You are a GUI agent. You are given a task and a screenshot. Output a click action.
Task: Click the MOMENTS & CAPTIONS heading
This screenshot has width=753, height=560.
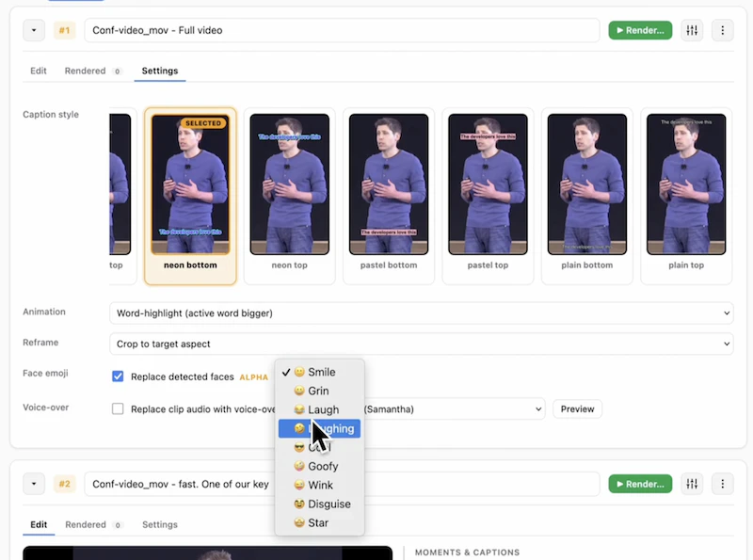[x=467, y=552]
